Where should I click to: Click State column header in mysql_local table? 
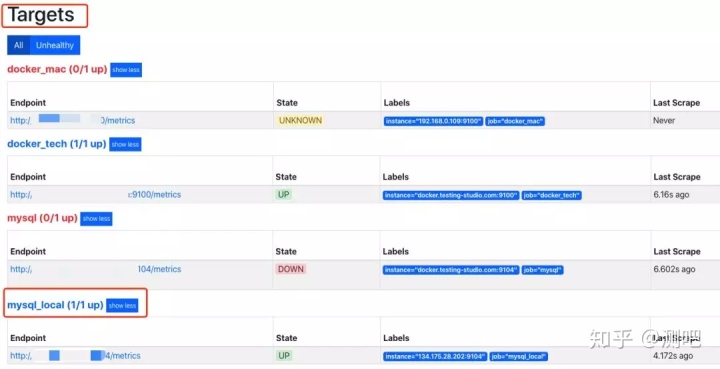tap(287, 338)
